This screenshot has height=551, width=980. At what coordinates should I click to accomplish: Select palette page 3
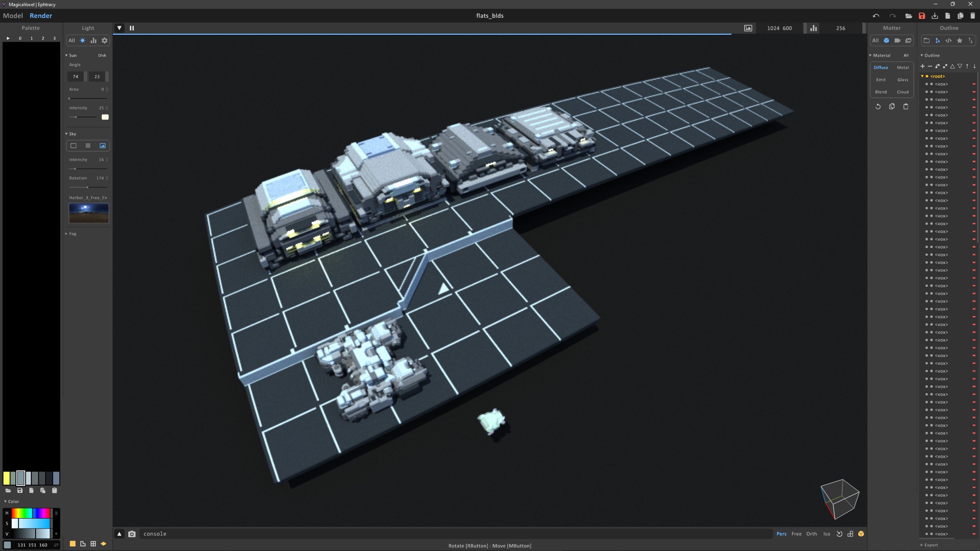coord(54,38)
